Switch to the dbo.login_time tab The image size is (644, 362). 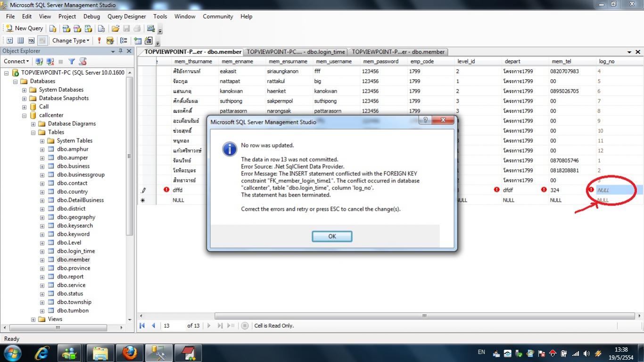[296, 52]
